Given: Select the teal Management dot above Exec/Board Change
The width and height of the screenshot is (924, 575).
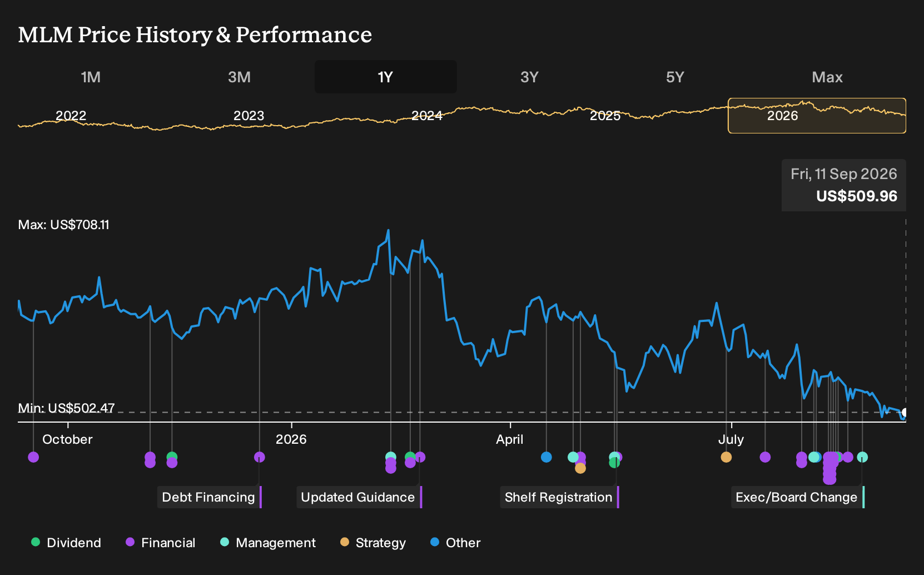Looking at the screenshot, I should pyautogui.click(x=862, y=457).
